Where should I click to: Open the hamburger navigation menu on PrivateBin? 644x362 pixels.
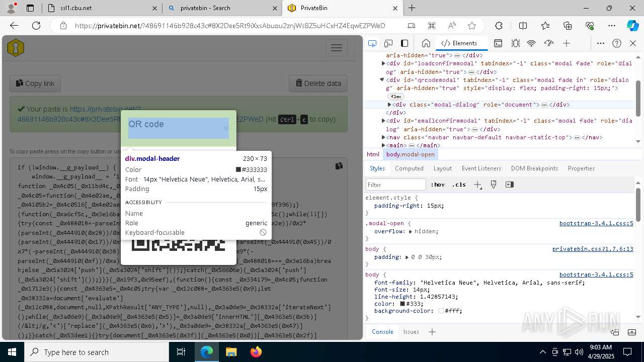click(x=337, y=48)
